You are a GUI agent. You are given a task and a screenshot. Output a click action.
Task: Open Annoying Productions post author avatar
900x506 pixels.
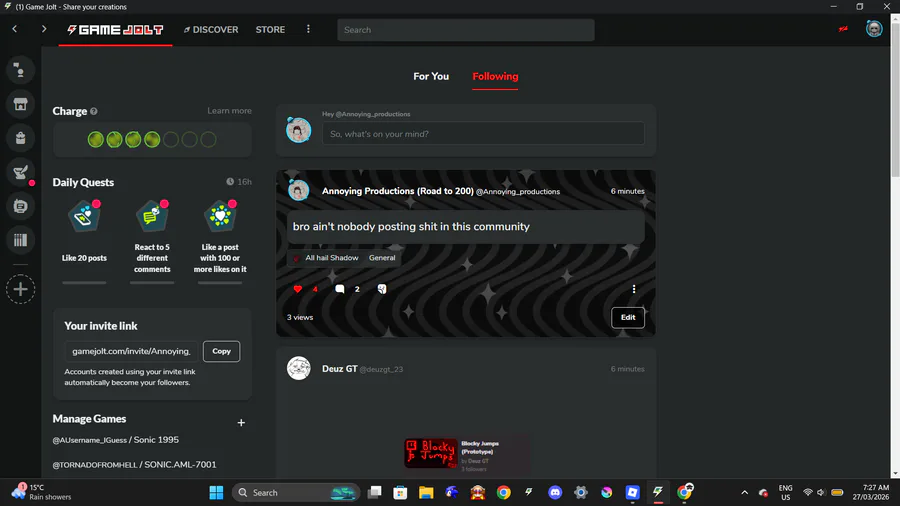[x=298, y=190]
